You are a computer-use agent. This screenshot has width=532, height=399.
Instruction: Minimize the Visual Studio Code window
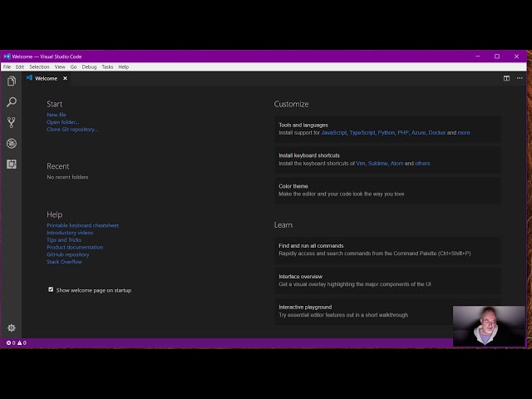478,57
